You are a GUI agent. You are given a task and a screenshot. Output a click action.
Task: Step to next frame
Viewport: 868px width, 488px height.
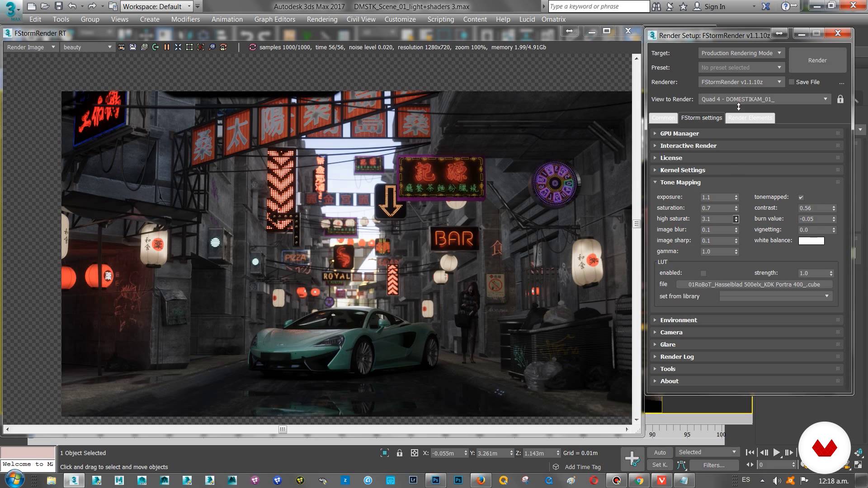[789, 452]
